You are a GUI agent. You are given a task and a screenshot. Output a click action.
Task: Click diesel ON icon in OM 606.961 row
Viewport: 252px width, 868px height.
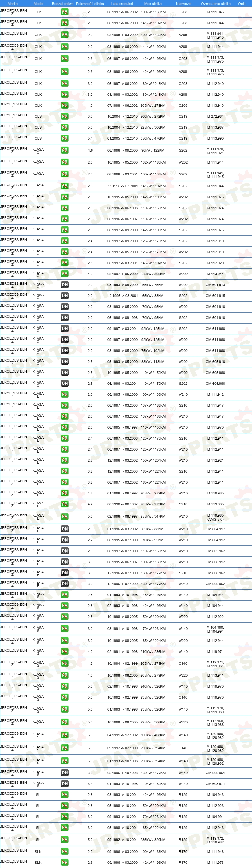(x=64, y=773)
